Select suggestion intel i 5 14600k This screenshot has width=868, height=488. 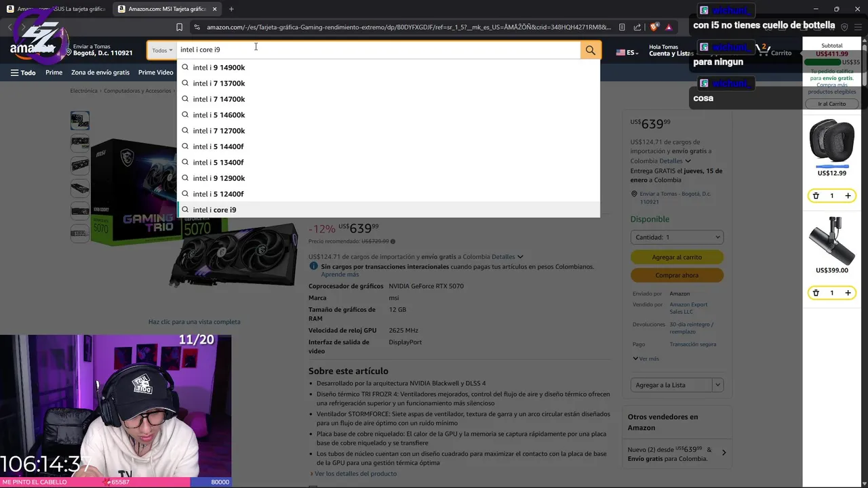pos(389,115)
